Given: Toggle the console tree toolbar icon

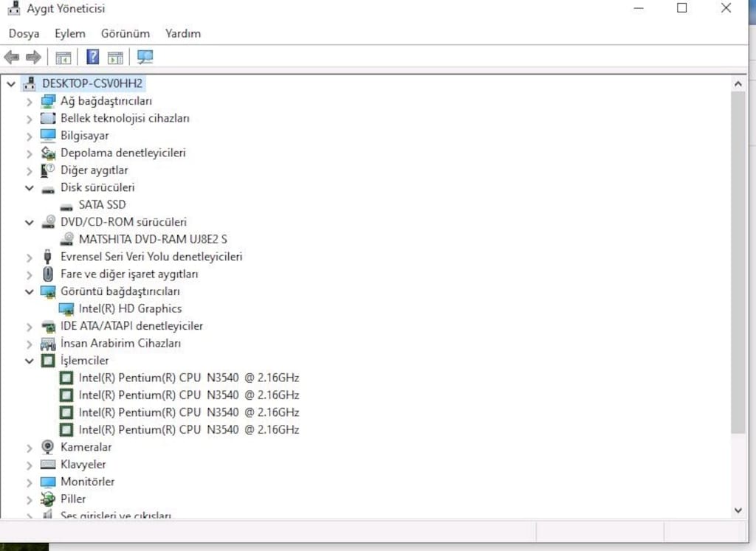Looking at the screenshot, I should coord(63,58).
